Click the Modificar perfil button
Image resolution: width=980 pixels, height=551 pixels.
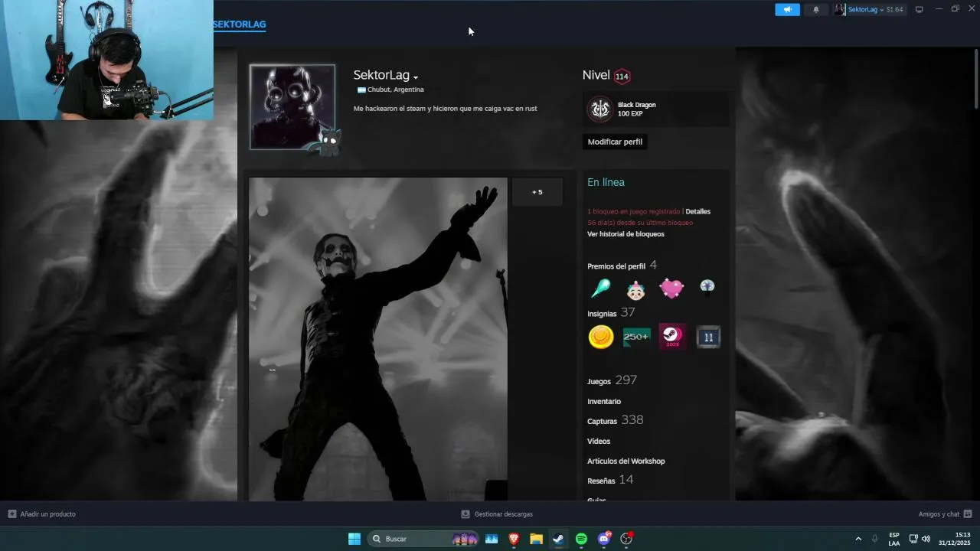coord(615,142)
